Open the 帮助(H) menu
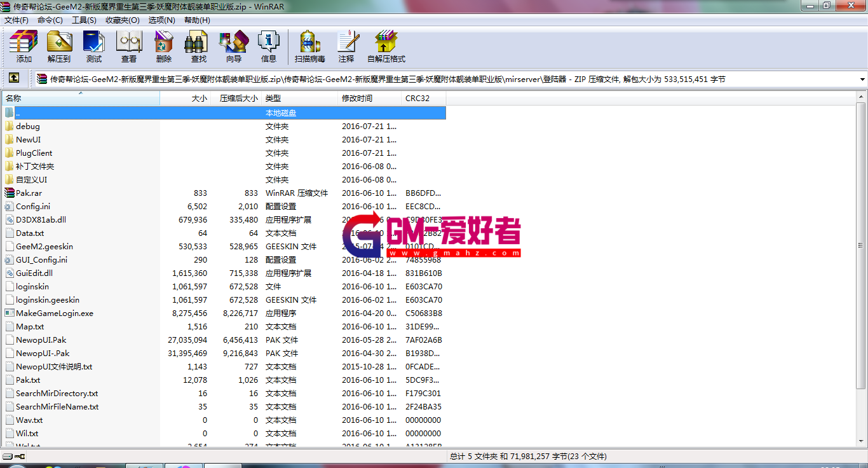Viewport: 868px width, 468px height. click(x=197, y=20)
